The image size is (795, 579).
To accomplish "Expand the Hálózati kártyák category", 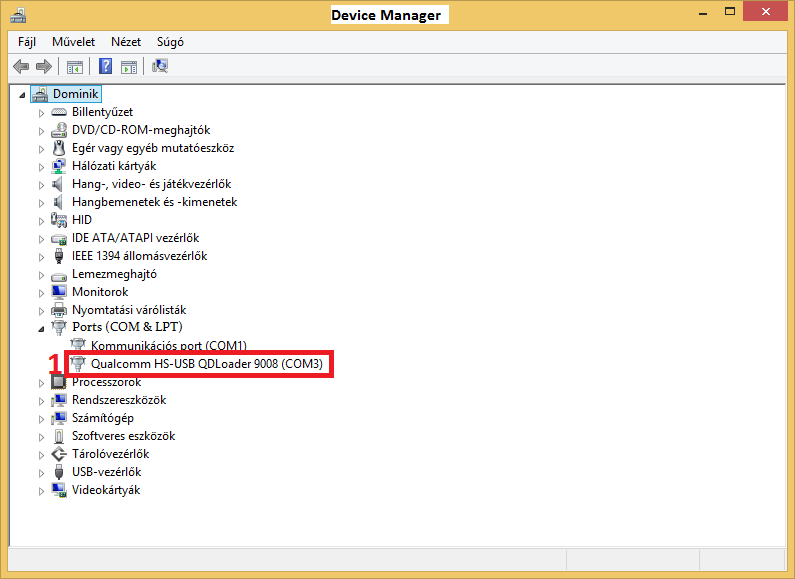I will tap(42, 166).
